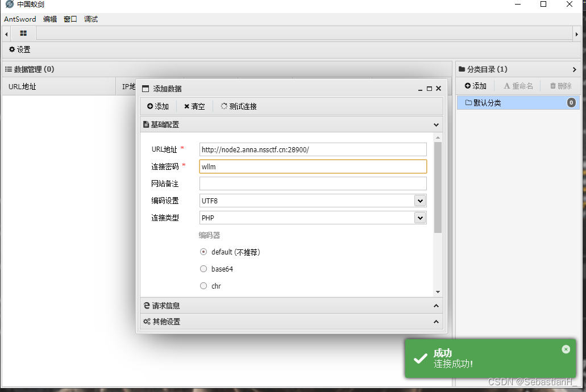Click the grid view icon in the tab bar
This screenshot has height=392, width=586.
23,33
